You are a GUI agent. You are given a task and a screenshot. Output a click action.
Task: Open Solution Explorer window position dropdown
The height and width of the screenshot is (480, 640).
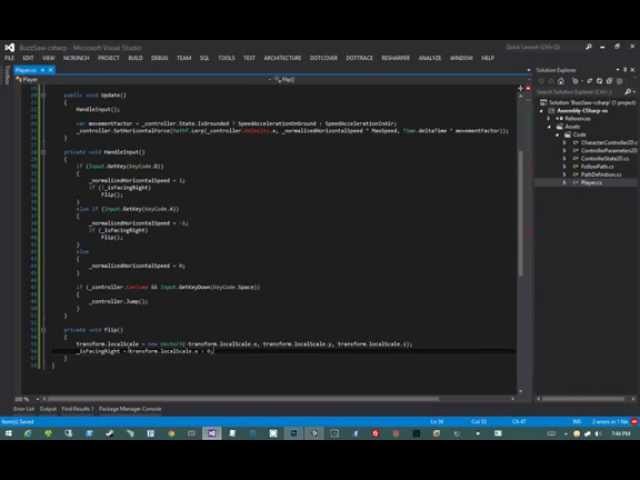point(618,70)
